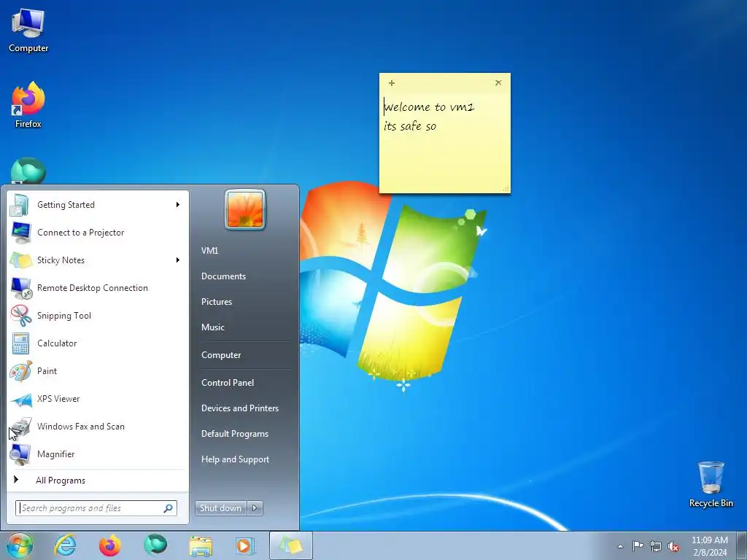Open Music from Start menu

click(x=212, y=327)
